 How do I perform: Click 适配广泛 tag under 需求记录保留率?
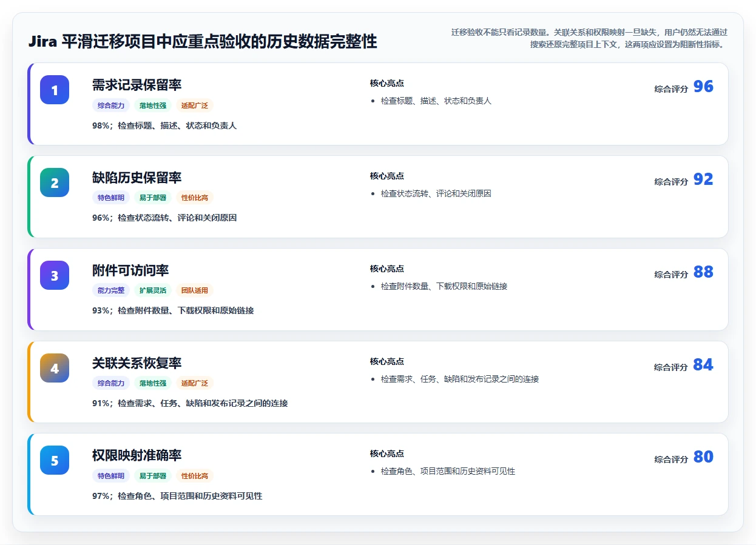pyautogui.click(x=195, y=105)
